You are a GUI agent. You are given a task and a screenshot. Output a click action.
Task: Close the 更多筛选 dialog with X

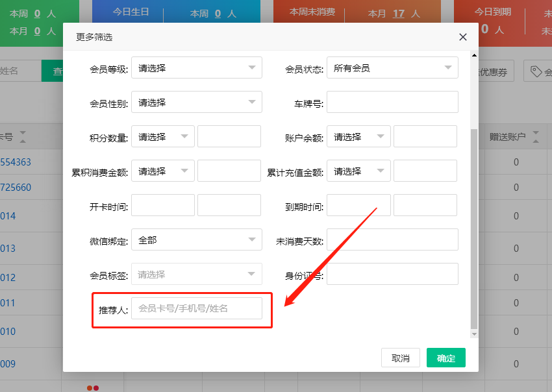463,37
